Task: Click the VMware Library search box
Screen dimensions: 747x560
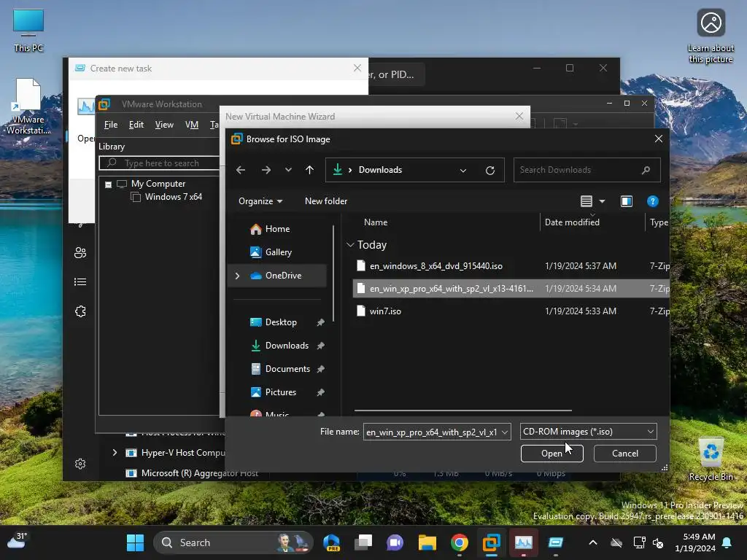Action: point(160,163)
